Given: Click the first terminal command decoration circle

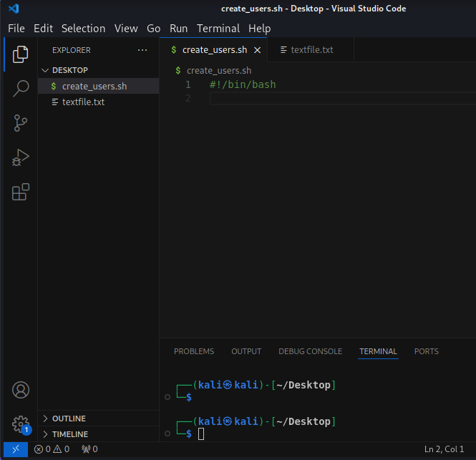Looking at the screenshot, I should click(x=167, y=397).
